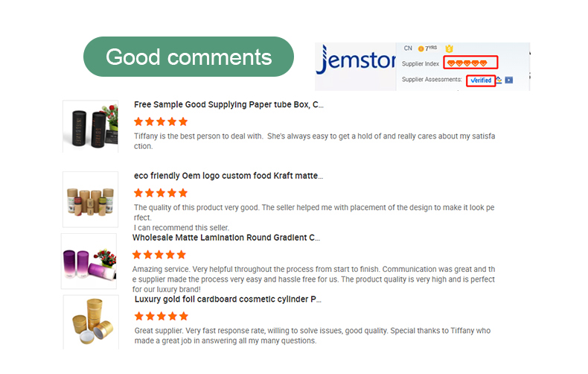This screenshot has height=374, width=588.
Task: Click the blue video play icon
Action: click(x=509, y=80)
